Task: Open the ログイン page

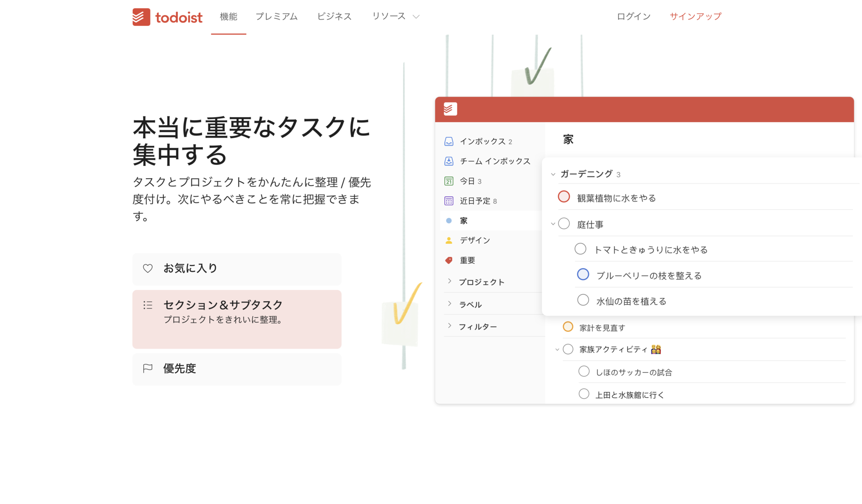Action: coord(633,16)
